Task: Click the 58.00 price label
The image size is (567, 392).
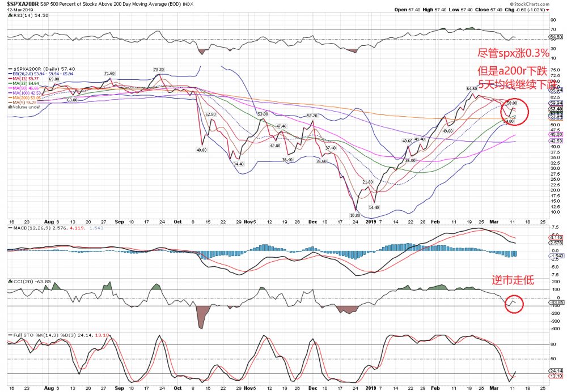Action: pos(513,103)
